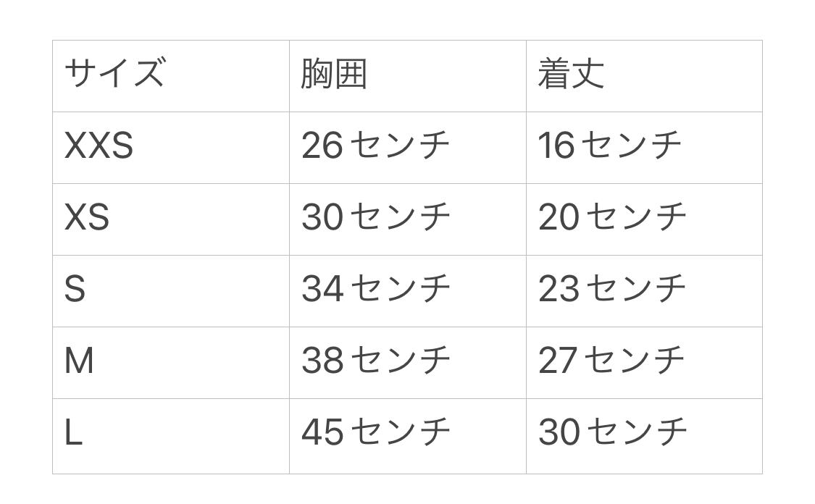Click the number 30 in L row
This screenshot has width=815, height=504.
click(559, 432)
